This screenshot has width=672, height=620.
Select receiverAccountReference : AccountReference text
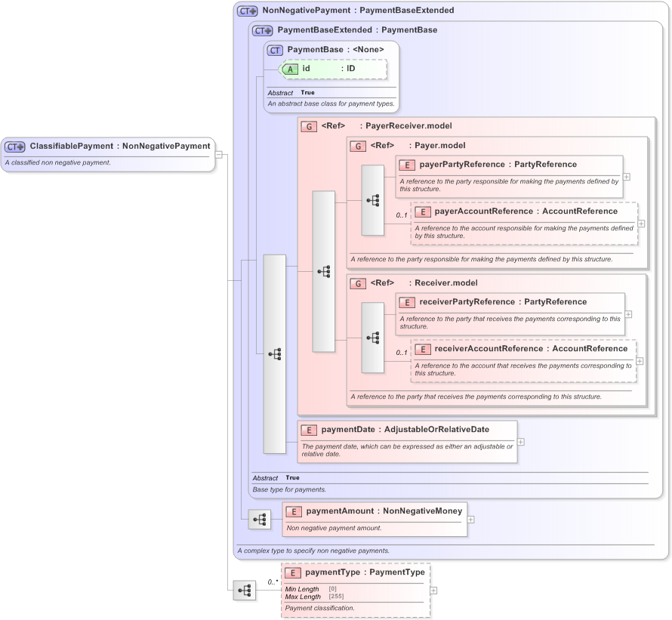point(531,349)
